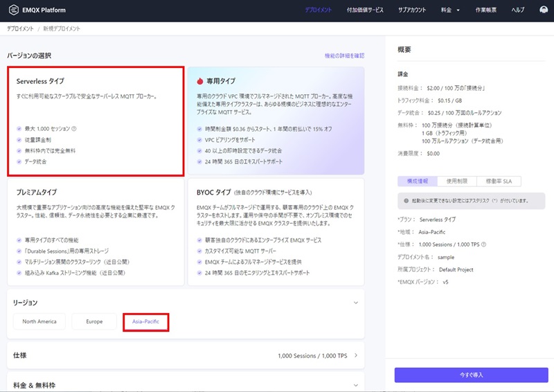Go to デプロイメント in top navigation

coord(319,10)
